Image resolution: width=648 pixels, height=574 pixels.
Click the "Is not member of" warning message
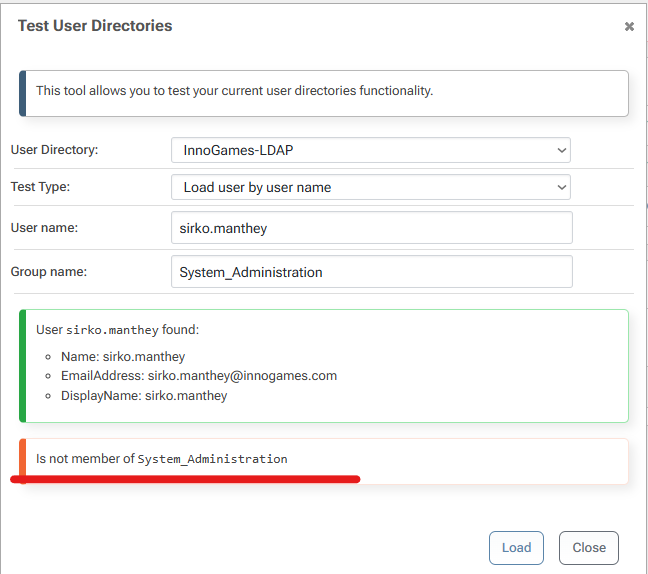click(161, 459)
